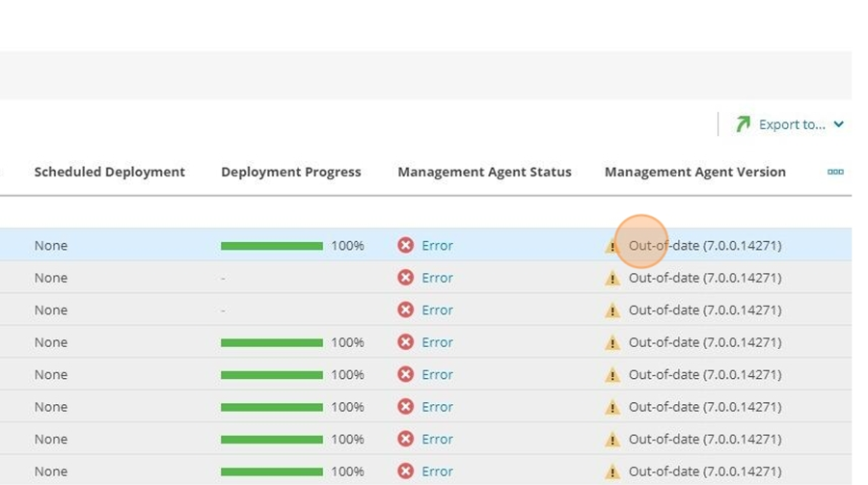Click warning triangle in third row
868x485 pixels.
(x=612, y=310)
